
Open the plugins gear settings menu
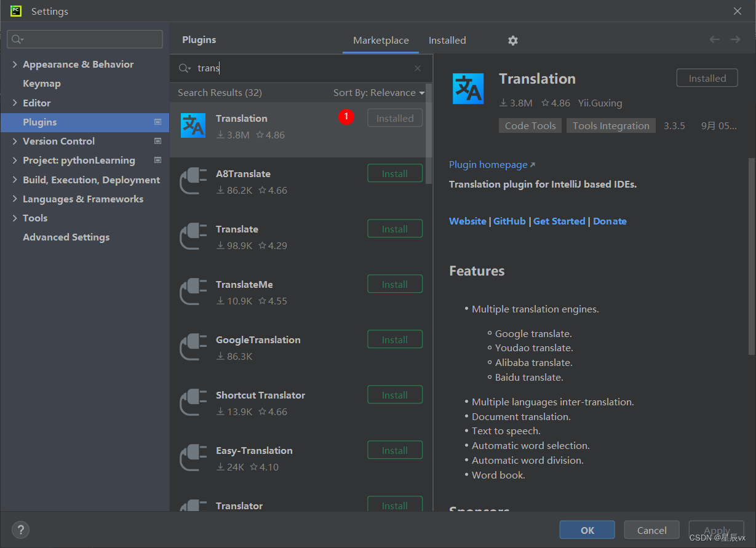(513, 40)
